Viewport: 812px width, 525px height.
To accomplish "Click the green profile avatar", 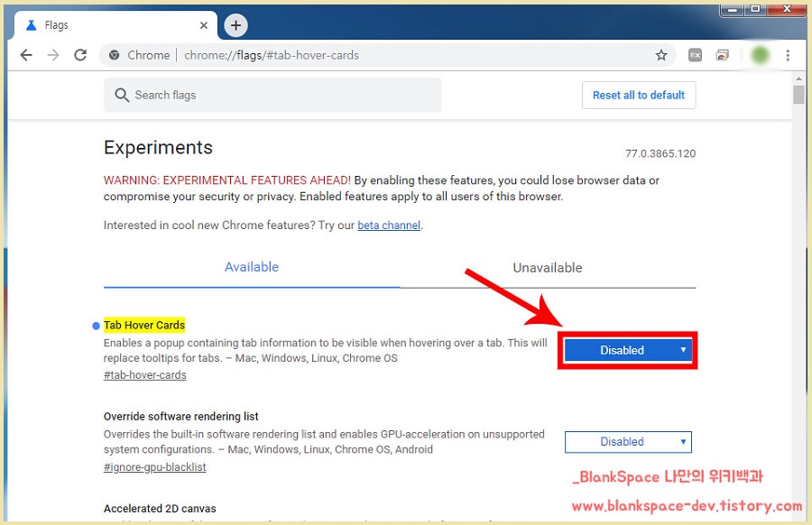I will [760, 55].
